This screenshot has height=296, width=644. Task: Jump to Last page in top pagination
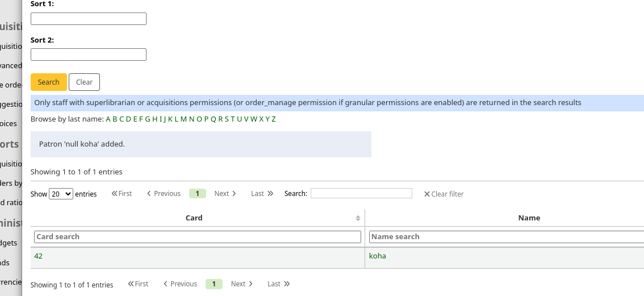pyautogui.click(x=262, y=194)
